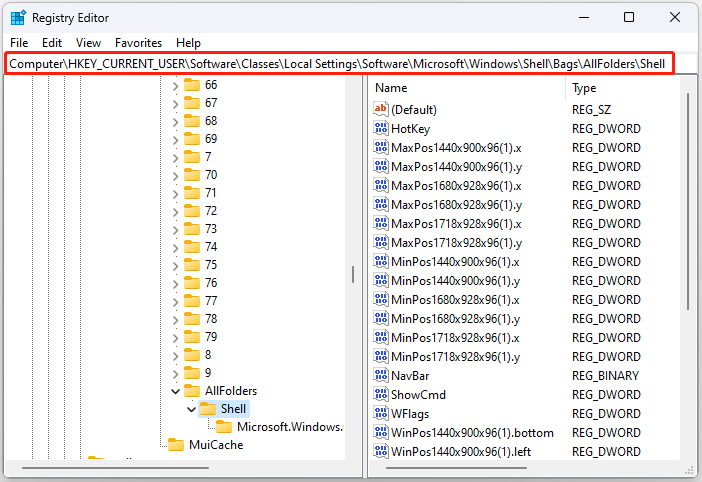
Task: Select key 78 in the tree
Action: [x=211, y=319]
